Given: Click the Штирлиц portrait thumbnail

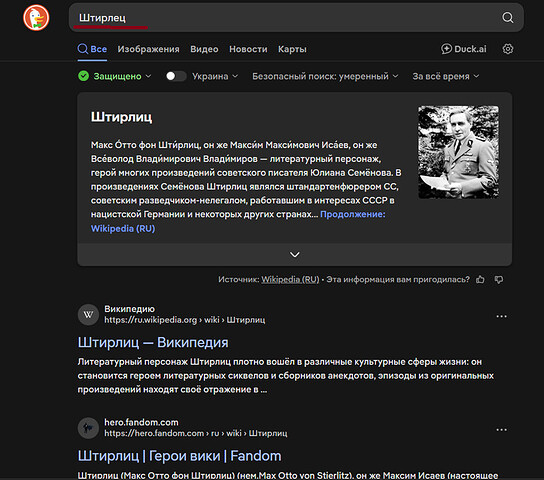Looking at the screenshot, I should pyautogui.click(x=458, y=152).
